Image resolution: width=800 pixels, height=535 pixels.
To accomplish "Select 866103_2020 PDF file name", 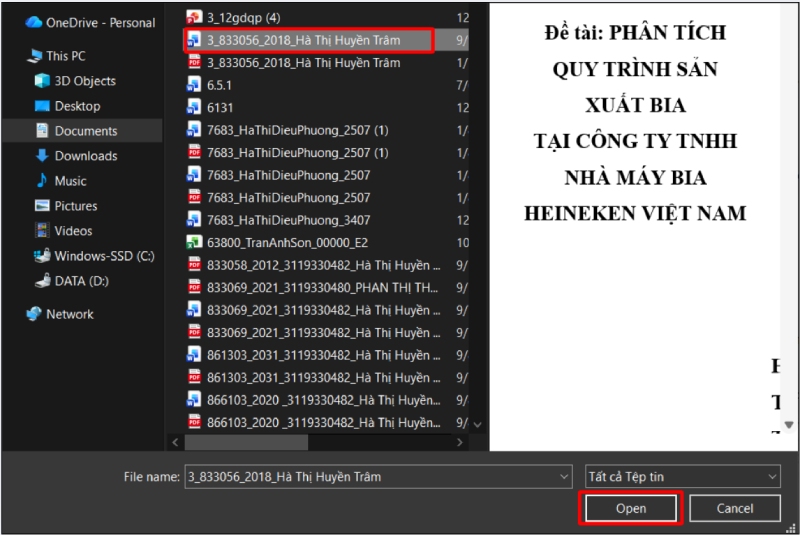I will [x=323, y=422].
